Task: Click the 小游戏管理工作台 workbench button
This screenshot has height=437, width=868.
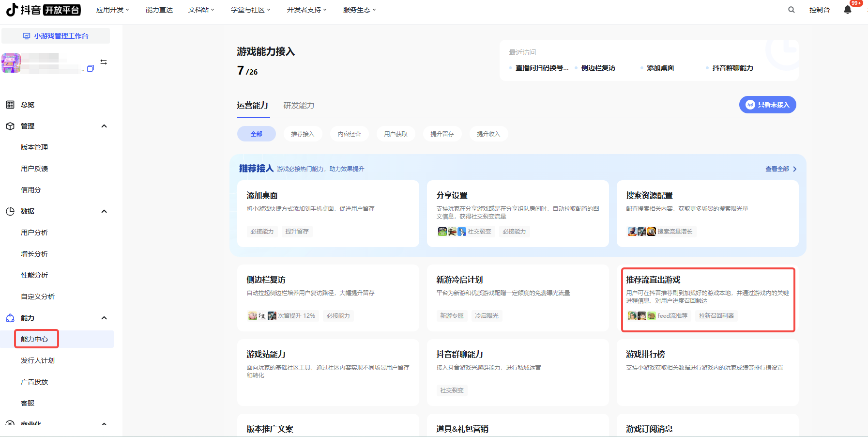Action: tap(56, 36)
